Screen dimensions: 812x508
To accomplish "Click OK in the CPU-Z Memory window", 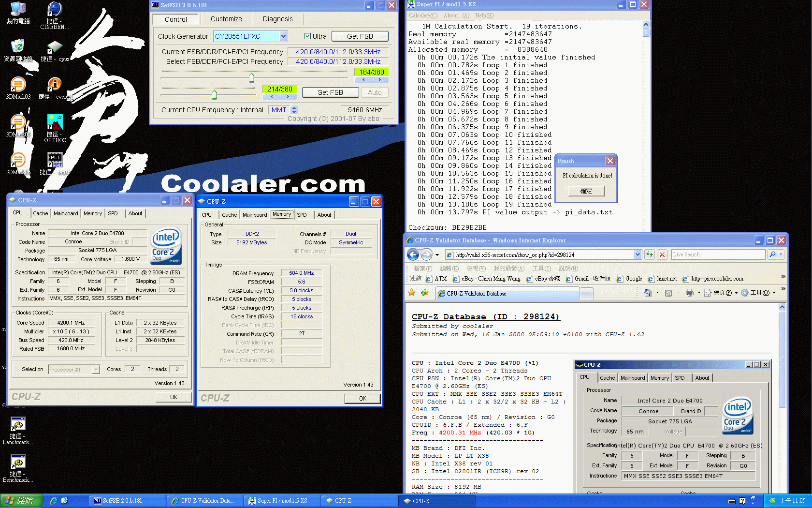I will point(362,399).
